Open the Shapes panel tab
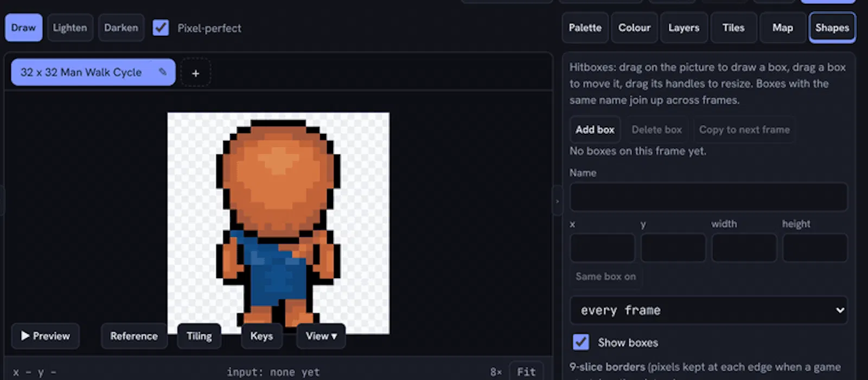Viewport: 868px width, 380px height. tap(832, 28)
